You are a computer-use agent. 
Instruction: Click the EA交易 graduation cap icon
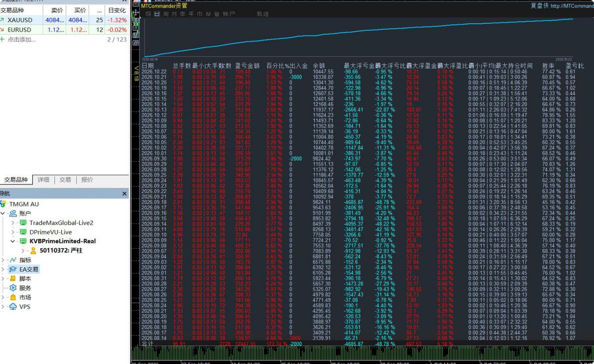coord(13,270)
